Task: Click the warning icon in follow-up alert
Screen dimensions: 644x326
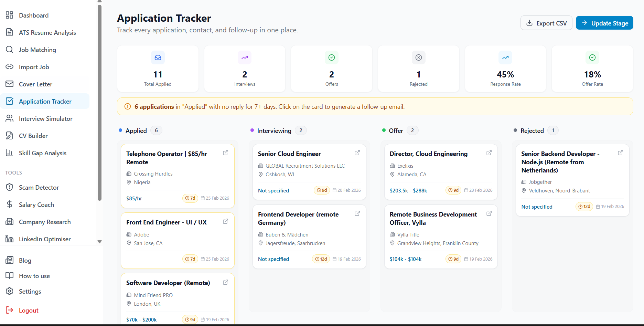Action: point(128,107)
